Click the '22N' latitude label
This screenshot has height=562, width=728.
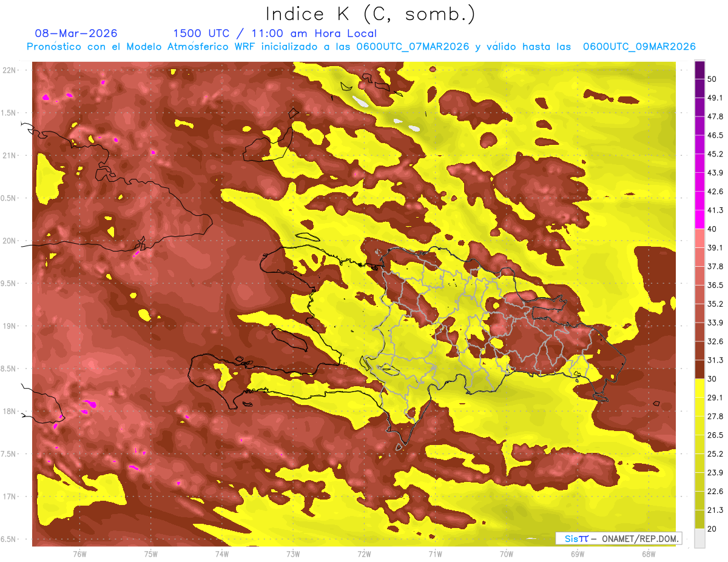pos(10,70)
